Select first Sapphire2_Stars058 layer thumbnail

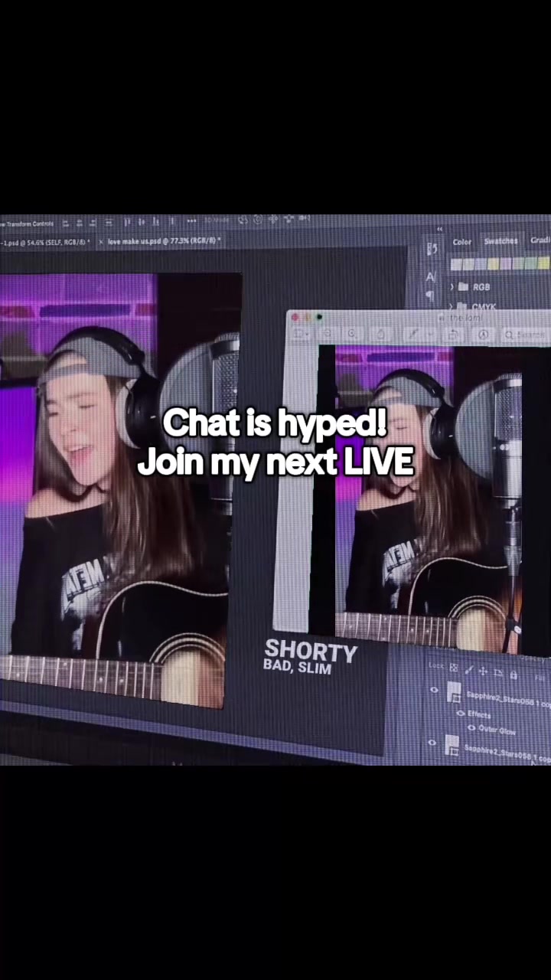(454, 691)
